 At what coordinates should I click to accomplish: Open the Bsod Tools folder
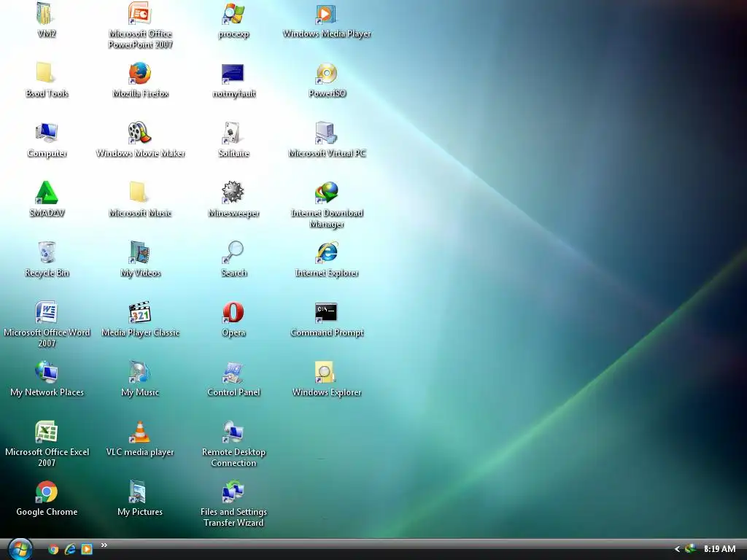(x=46, y=73)
